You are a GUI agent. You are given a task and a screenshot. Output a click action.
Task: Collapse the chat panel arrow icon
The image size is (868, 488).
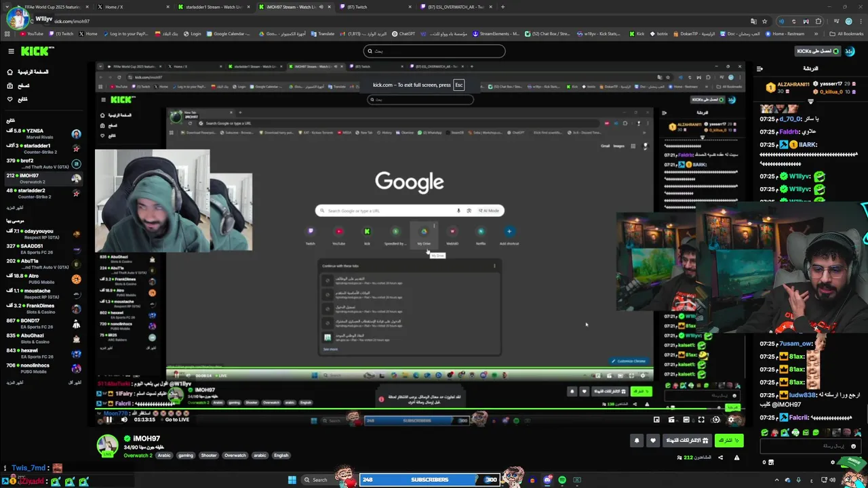pos(759,68)
